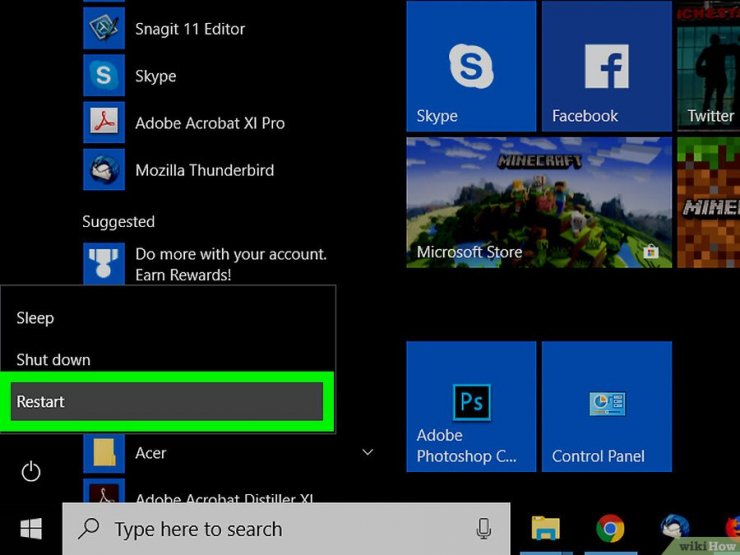This screenshot has width=740, height=555.
Task: Open Thunderbird from the taskbar
Action: [x=675, y=527]
